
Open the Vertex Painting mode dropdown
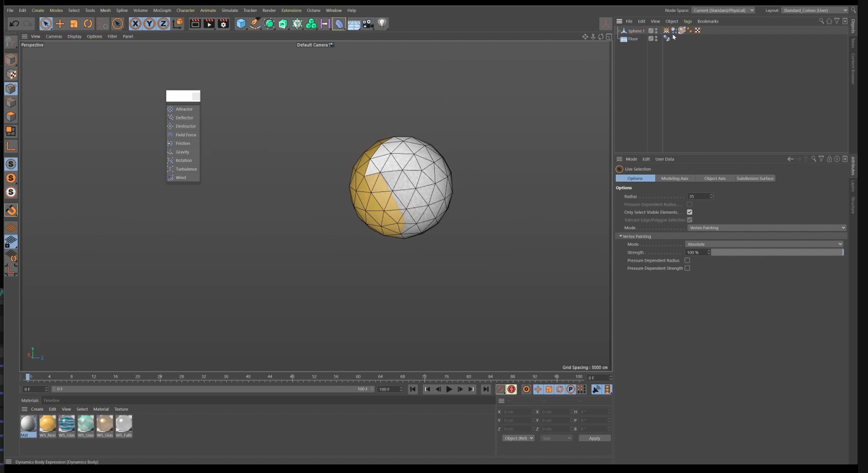click(766, 228)
